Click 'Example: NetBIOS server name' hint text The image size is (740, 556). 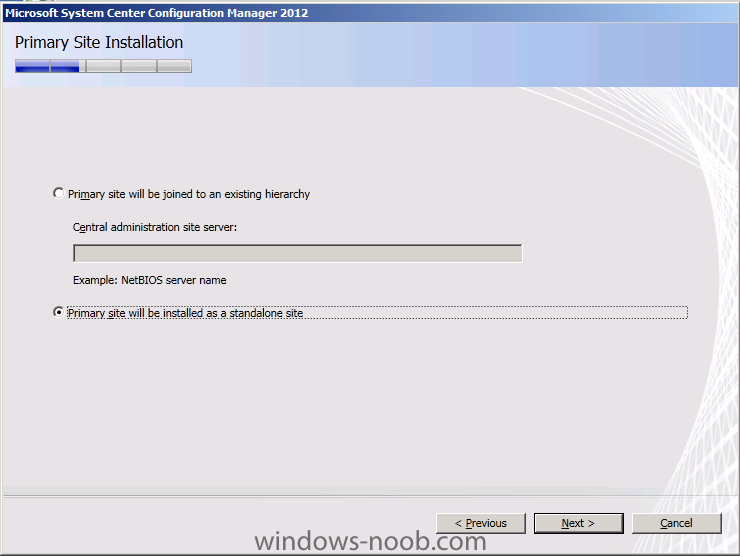tap(150, 280)
